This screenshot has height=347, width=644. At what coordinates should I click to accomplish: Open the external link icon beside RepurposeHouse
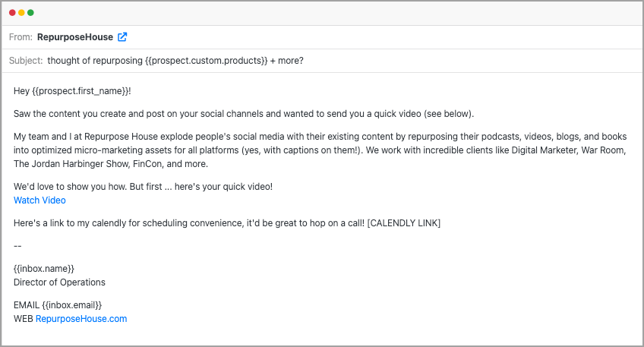(x=122, y=36)
